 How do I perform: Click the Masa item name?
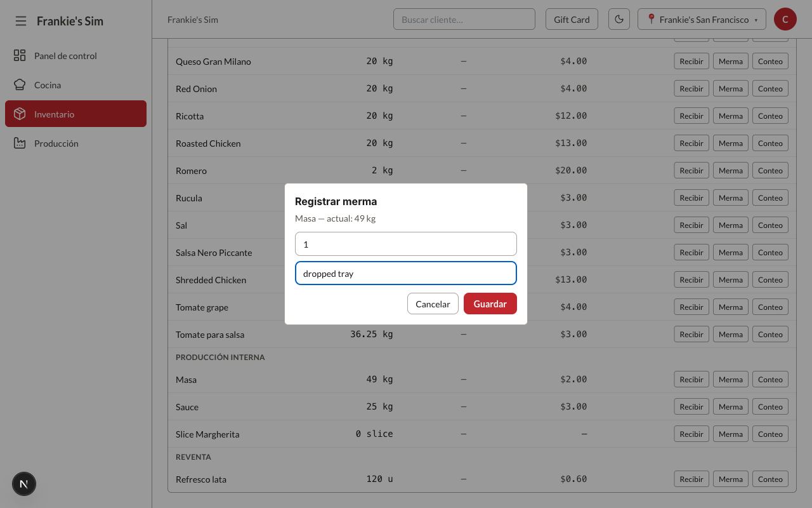(186, 380)
